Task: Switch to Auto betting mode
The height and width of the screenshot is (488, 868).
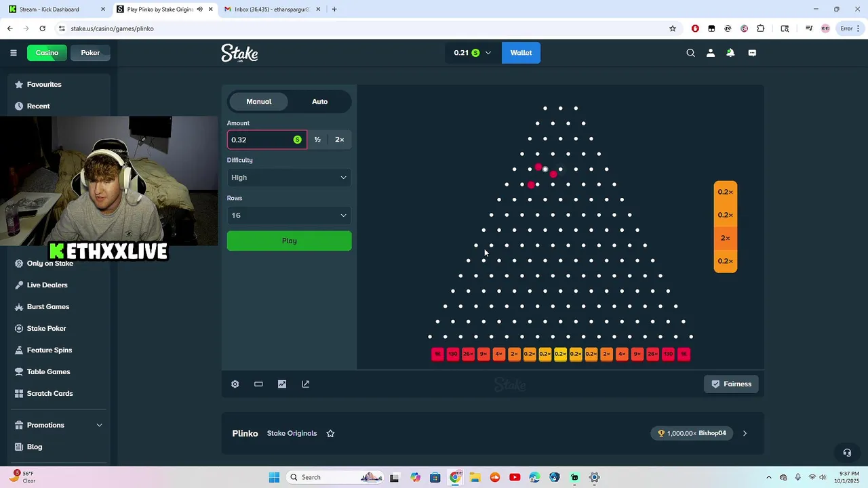Action: point(319,102)
